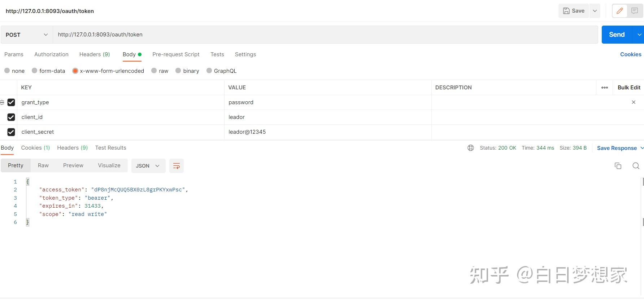Select the binary body type
The width and height of the screenshot is (644, 301).
coord(178,71)
